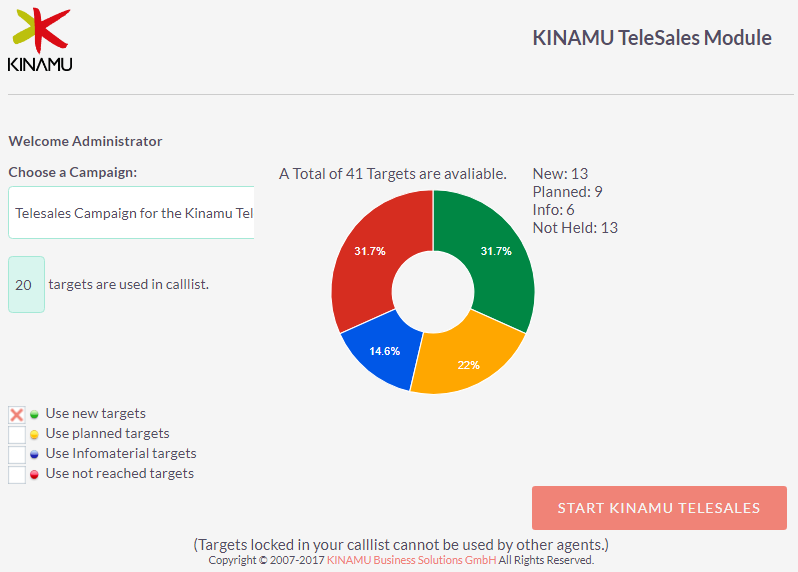Click the 20 targets count field
798x572 pixels.
pos(26,284)
